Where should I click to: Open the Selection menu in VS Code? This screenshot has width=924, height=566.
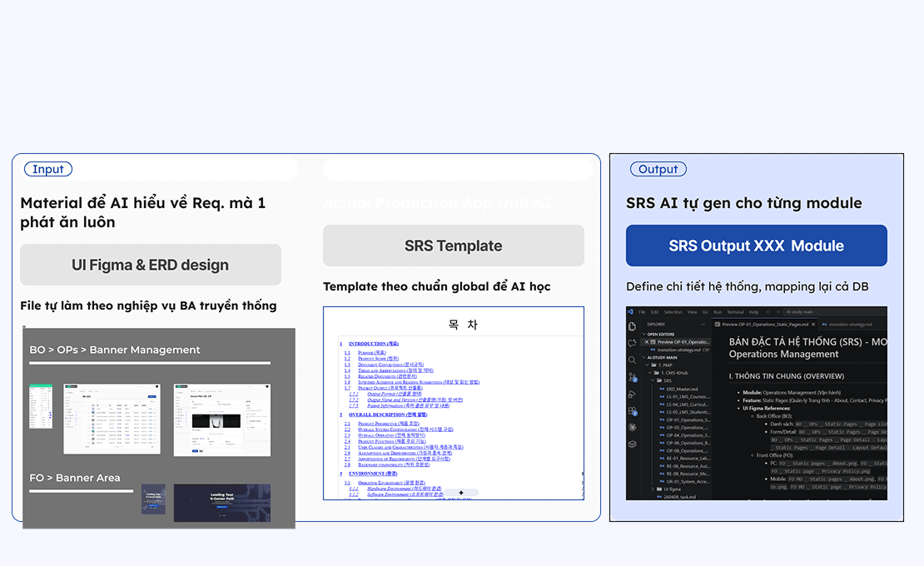pyautogui.click(x=673, y=312)
